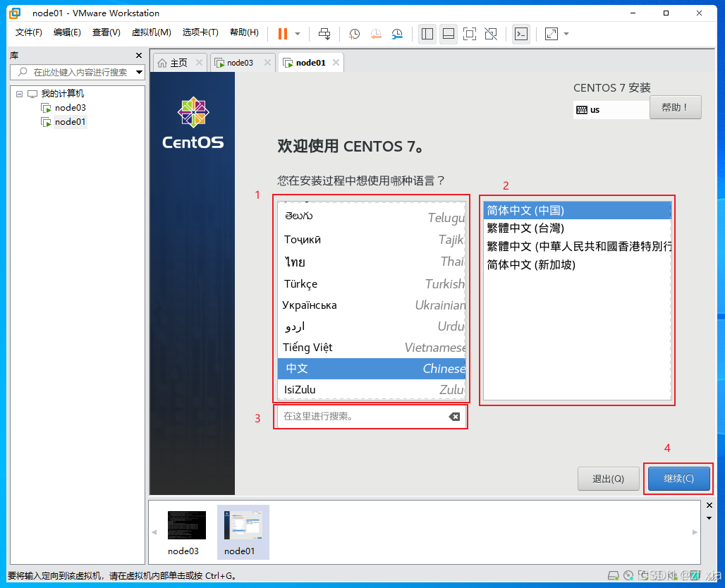The width and height of the screenshot is (725, 588).
Task: Open the node01 thumbnail
Action: click(243, 532)
